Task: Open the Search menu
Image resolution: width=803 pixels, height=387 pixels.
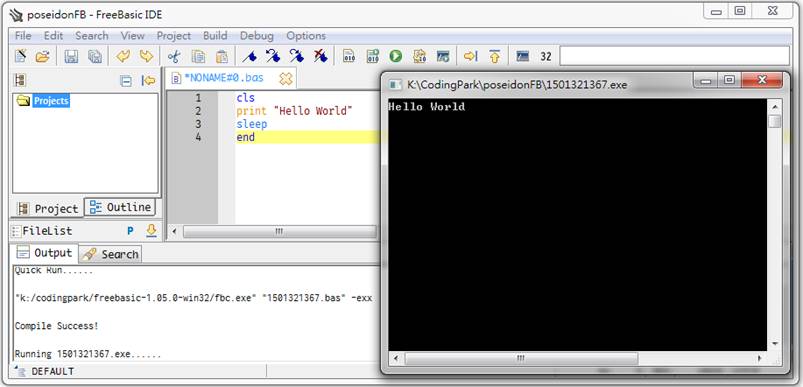Action: pos(92,36)
